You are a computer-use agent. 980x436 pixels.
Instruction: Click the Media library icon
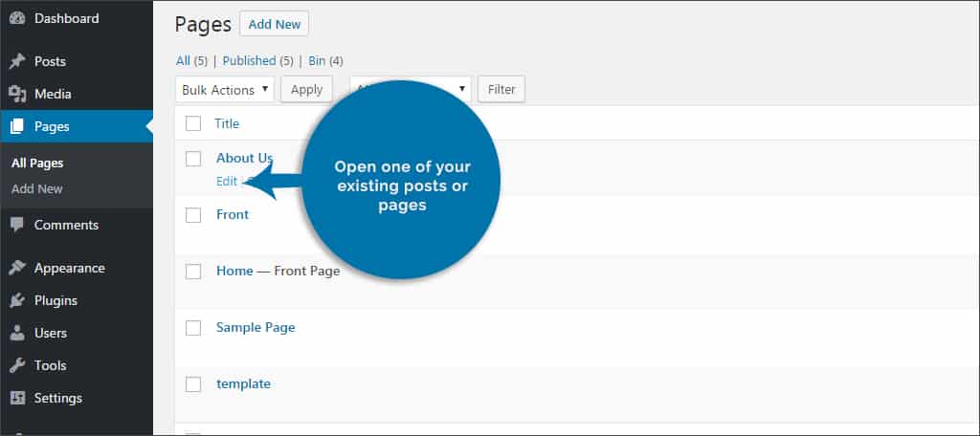(17, 95)
